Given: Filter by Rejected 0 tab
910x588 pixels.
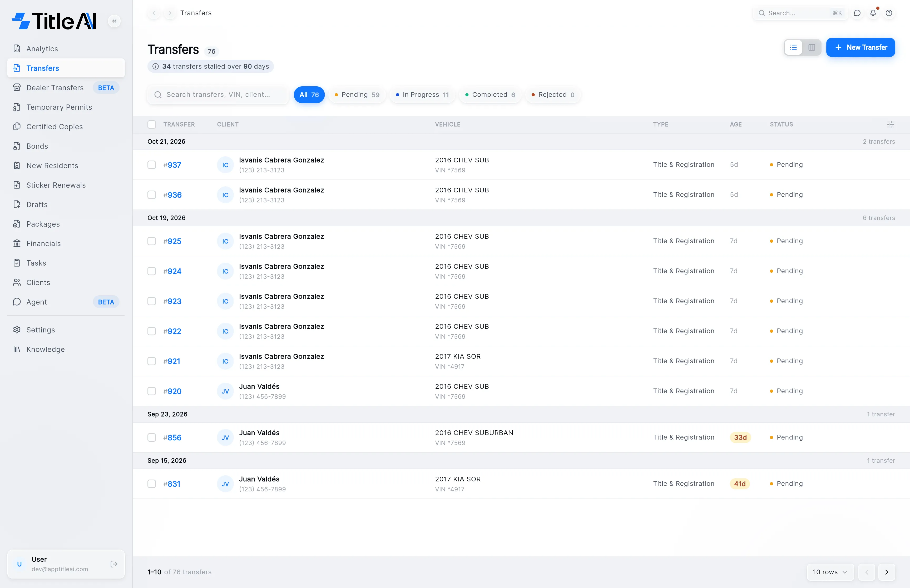Looking at the screenshot, I should 553,95.
